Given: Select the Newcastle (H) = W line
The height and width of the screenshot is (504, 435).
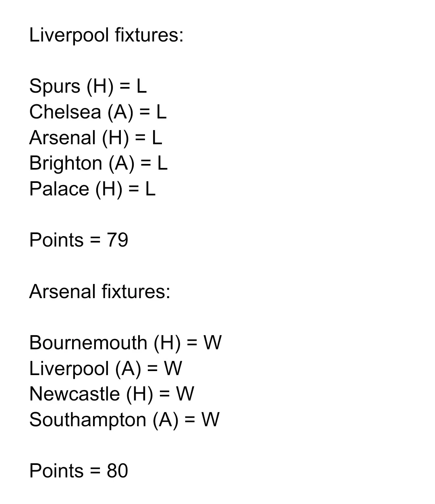Looking at the screenshot, I should 112,394.
